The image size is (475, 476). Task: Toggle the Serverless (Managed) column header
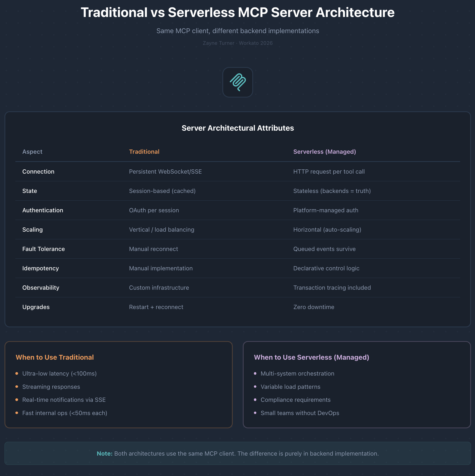coord(324,152)
